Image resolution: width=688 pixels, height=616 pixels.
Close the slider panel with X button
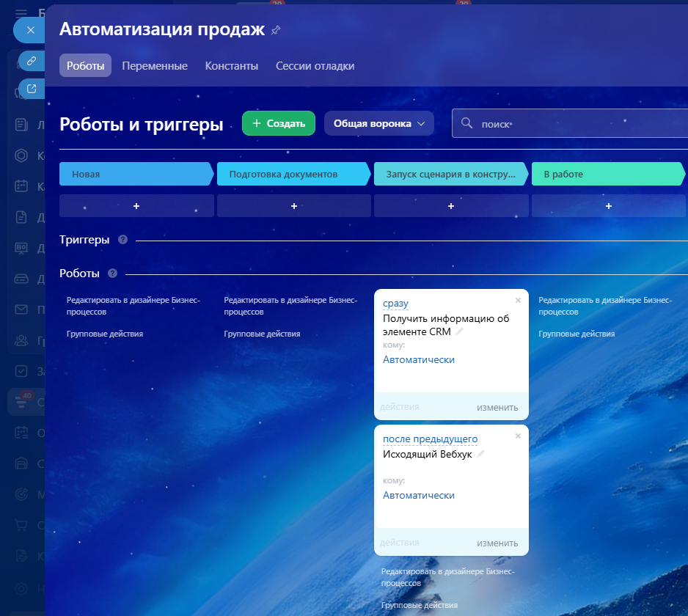[x=30, y=30]
